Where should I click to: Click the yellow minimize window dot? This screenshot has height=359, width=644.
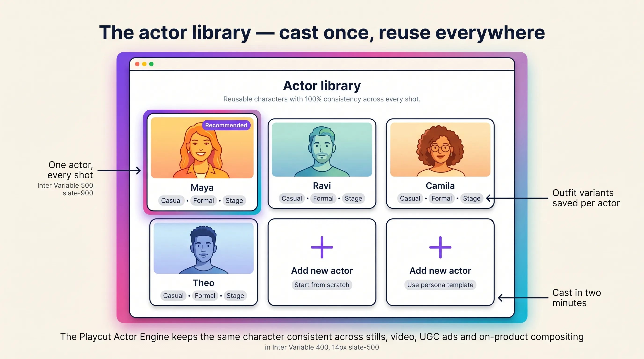click(144, 64)
